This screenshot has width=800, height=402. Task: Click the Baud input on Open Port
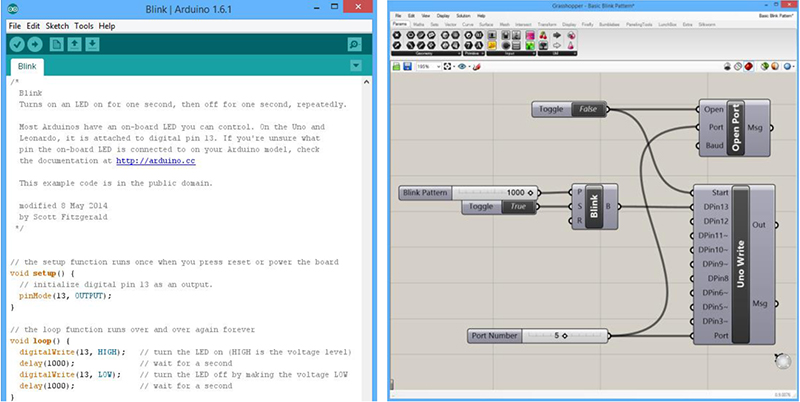pos(712,146)
